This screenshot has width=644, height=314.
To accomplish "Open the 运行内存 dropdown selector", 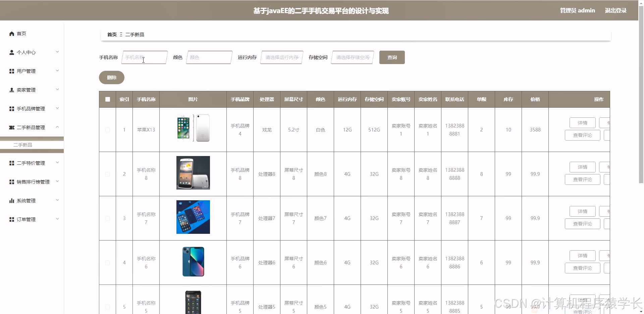I will point(281,57).
